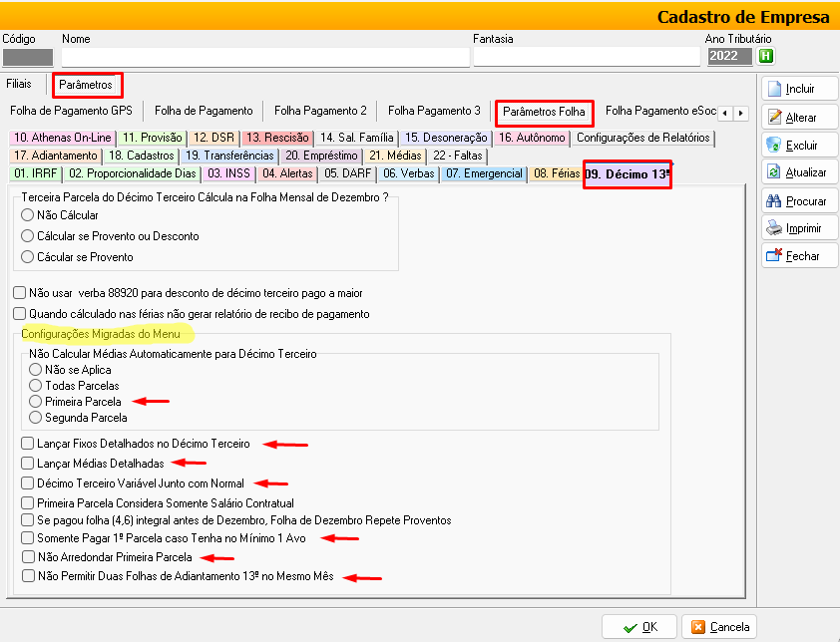Select Primeira Parcela radio option

coord(36,402)
